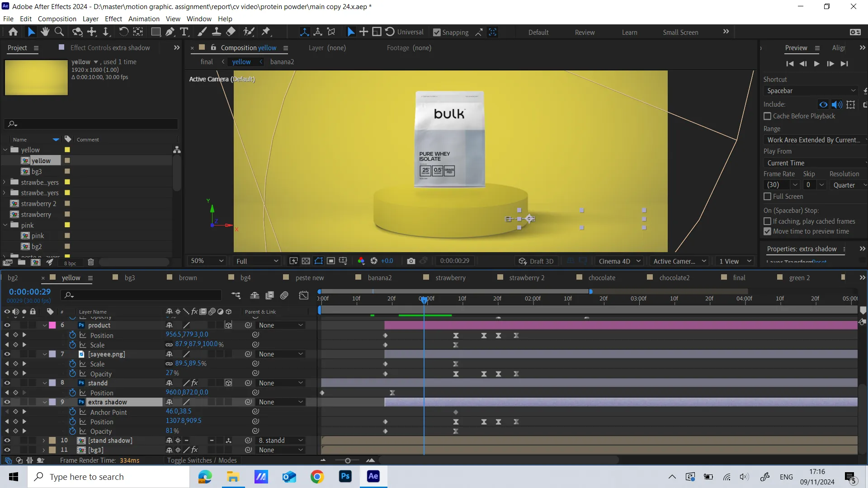
Task: Click the Position stopwatch under product layer
Action: pyautogui.click(x=72, y=335)
